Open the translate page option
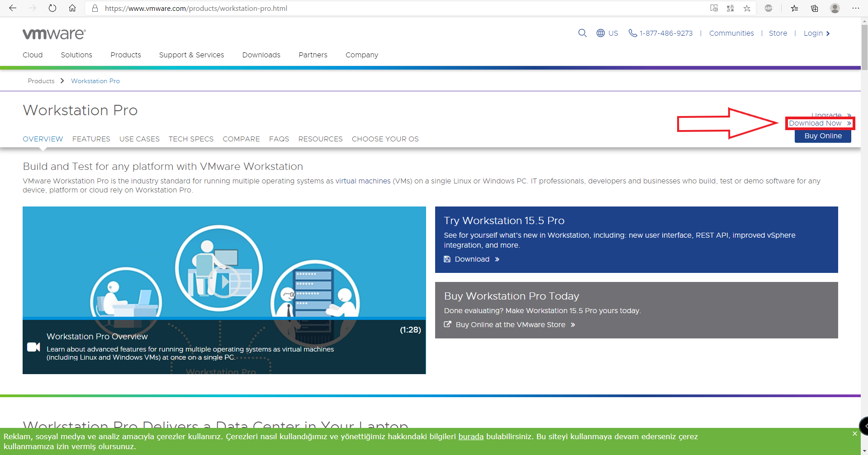 click(730, 8)
